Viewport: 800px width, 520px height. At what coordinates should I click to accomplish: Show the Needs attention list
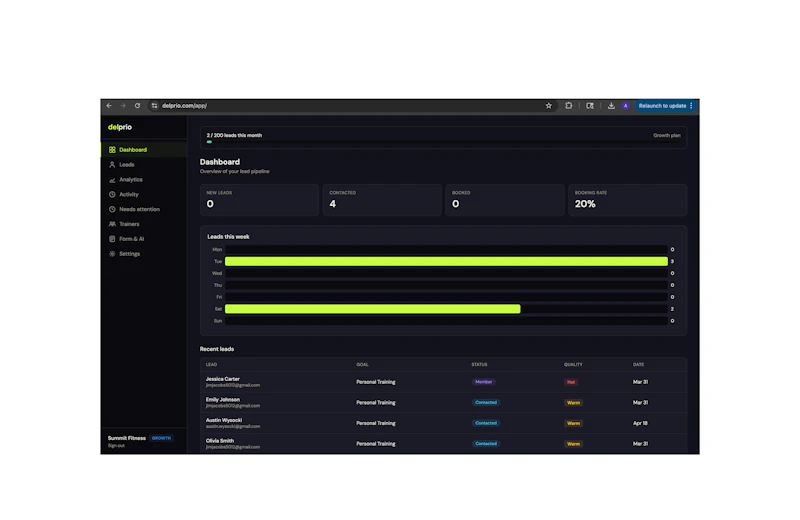pos(144,209)
